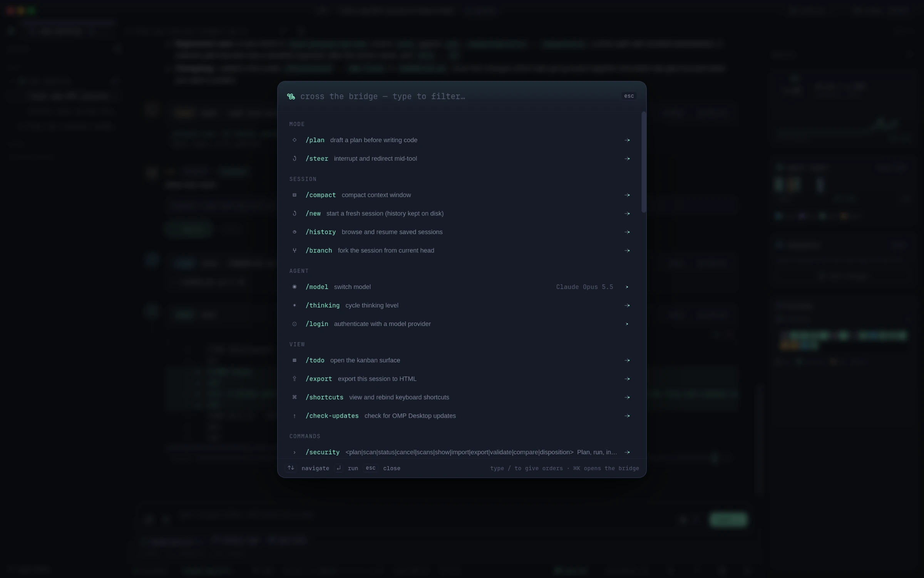Click the 'Claude Opus 5.5' model label
The image size is (924, 578).
[x=584, y=287]
